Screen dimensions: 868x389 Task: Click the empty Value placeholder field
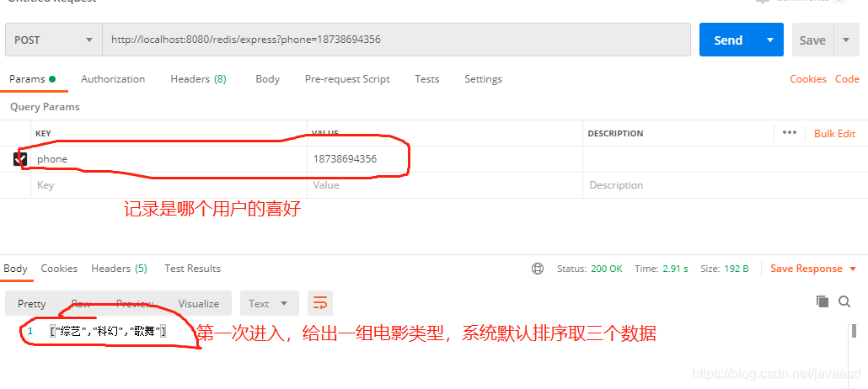(444, 185)
